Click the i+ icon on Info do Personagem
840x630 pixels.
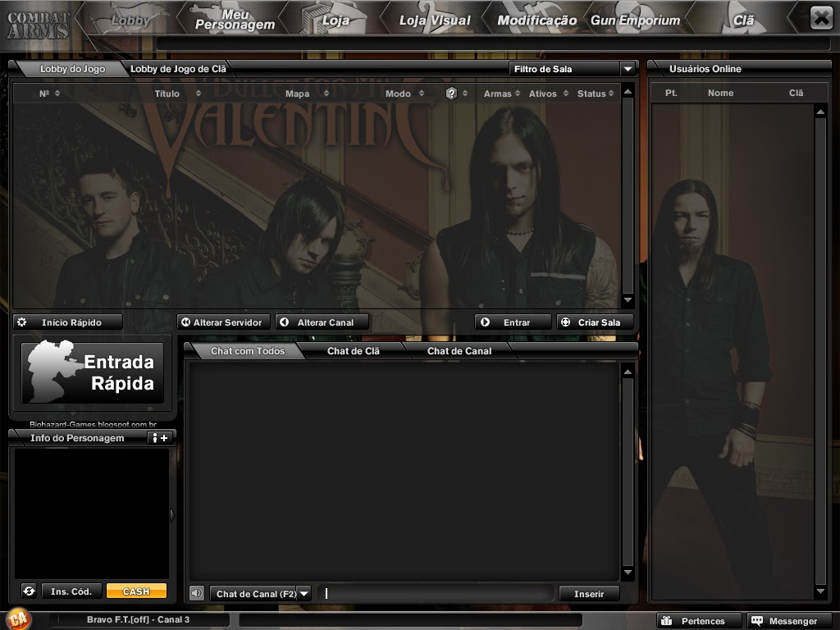click(x=159, y=437)
